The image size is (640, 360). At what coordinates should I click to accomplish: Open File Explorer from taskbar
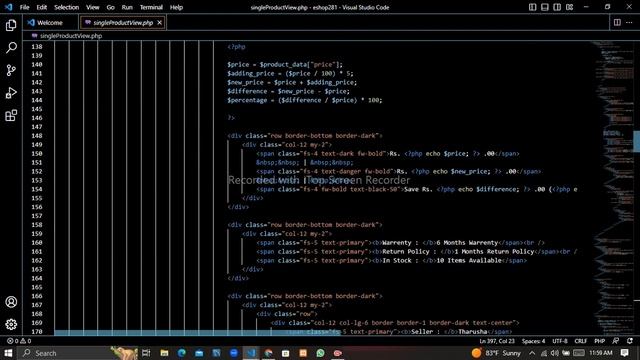click(164, 353)
